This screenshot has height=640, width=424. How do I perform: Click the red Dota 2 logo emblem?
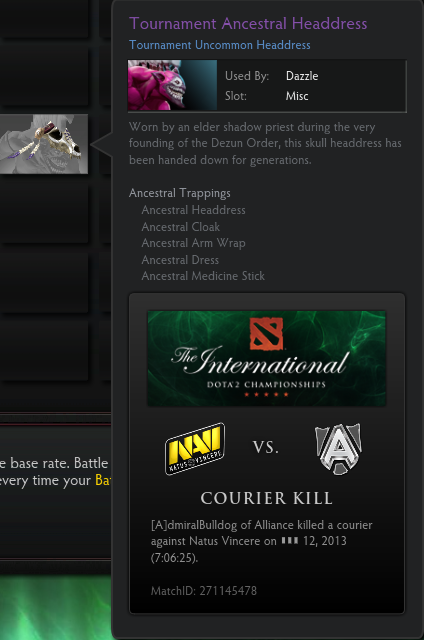pos(266,334)
